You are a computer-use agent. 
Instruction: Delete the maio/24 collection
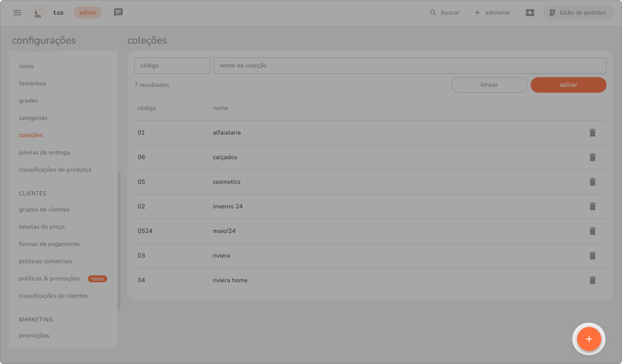click(592, 231)
